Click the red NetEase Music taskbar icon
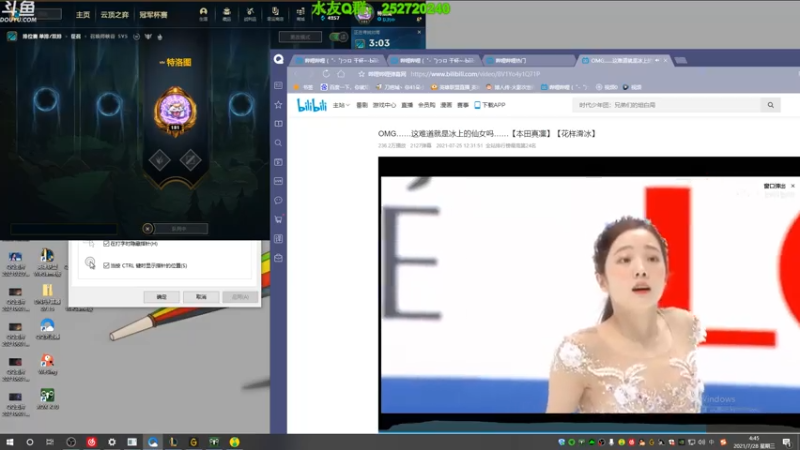800x450 pixels. pyautogui.click(x=91, y=442)
